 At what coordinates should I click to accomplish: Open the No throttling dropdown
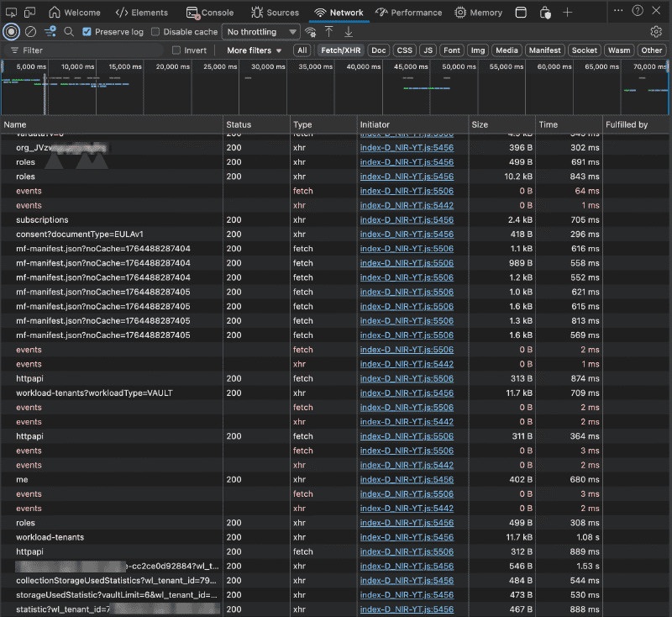(260, 31)
